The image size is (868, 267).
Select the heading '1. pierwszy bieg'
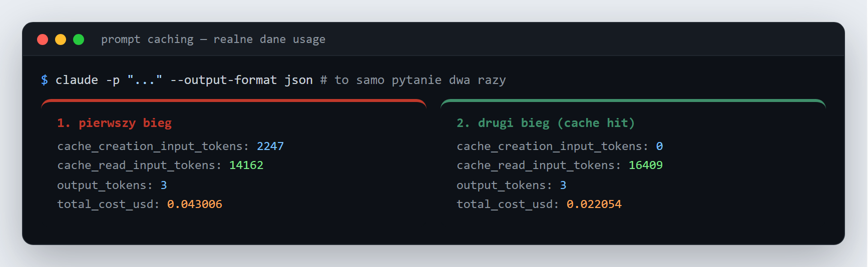point(115,123)
